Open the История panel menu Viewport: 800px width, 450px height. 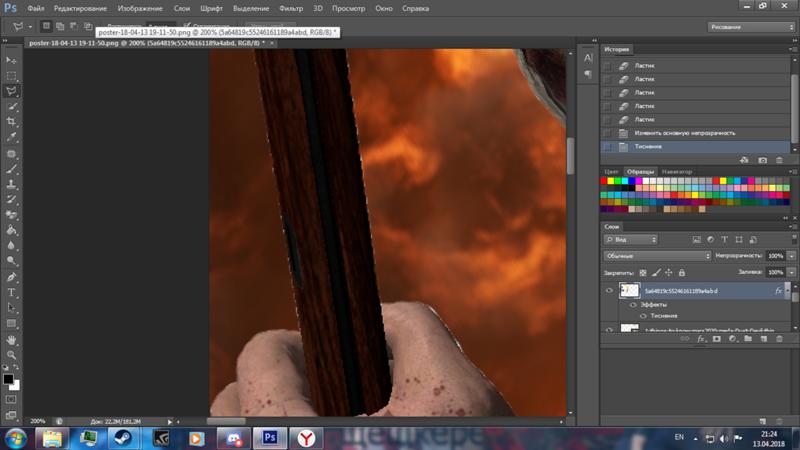[x=792, y=49]
